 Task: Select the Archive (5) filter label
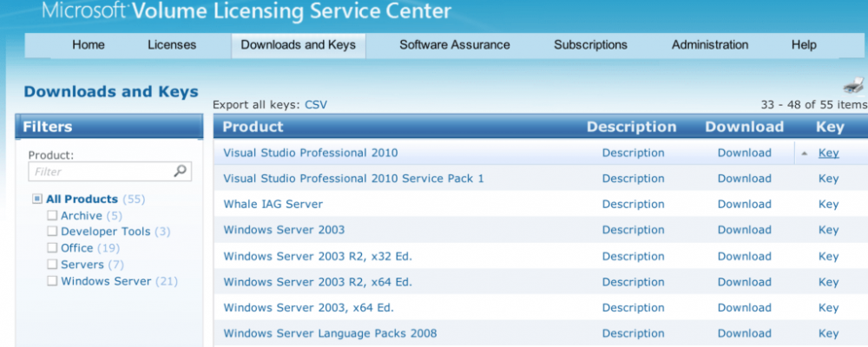pyautogui.click(x=92, y=215)
